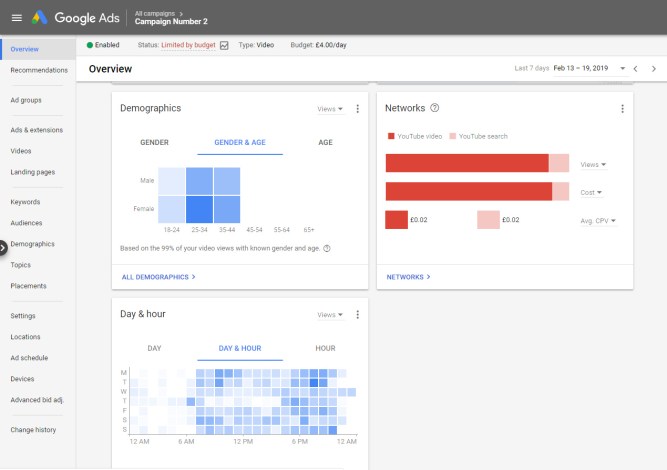Open the hamburger main menu
The height and width of the screenshot is (470, 667).
click(16, 17)
